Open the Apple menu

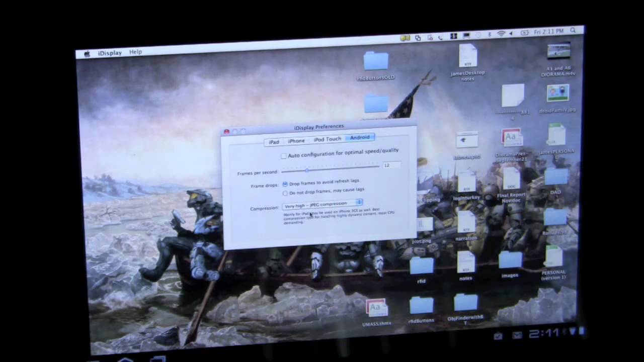tap(87, 53)
